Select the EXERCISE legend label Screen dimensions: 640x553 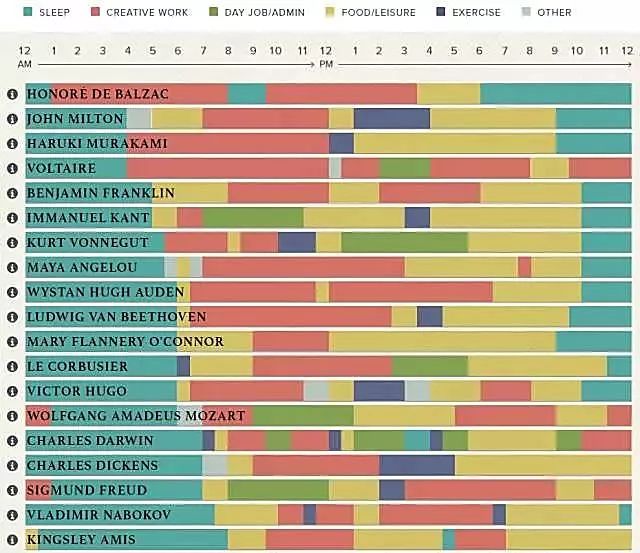[476, 12]
